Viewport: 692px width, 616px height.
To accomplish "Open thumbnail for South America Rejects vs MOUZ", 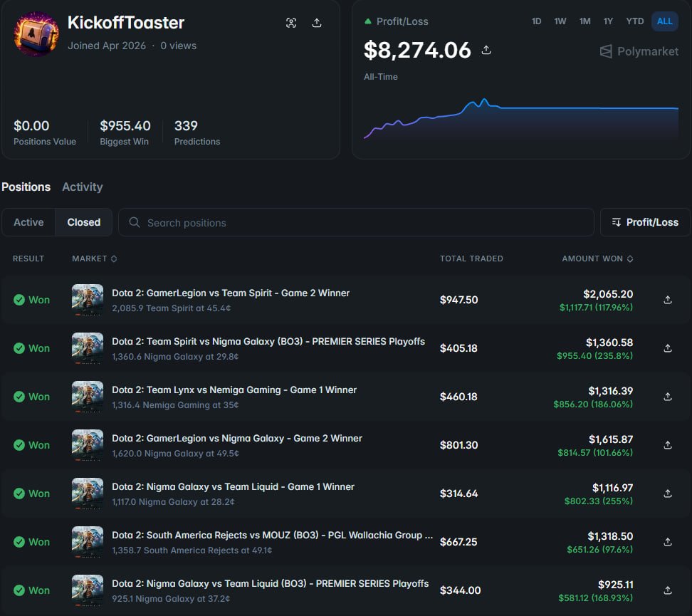I will 88,542.
